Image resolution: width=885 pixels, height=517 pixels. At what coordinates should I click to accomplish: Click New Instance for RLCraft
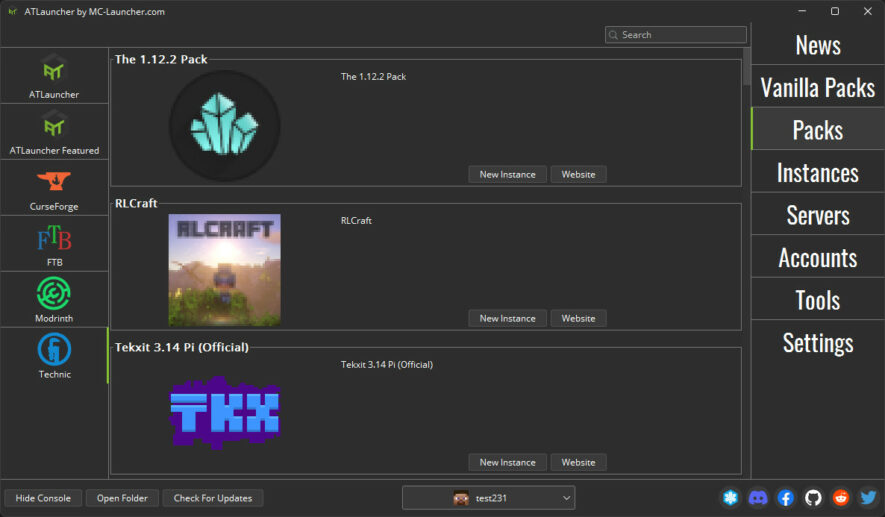tap(507, 318)
